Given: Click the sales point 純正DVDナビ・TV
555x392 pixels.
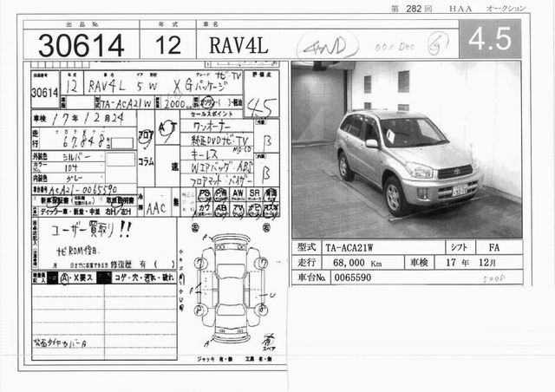Looking at the screenshot, I should [219, 140].
